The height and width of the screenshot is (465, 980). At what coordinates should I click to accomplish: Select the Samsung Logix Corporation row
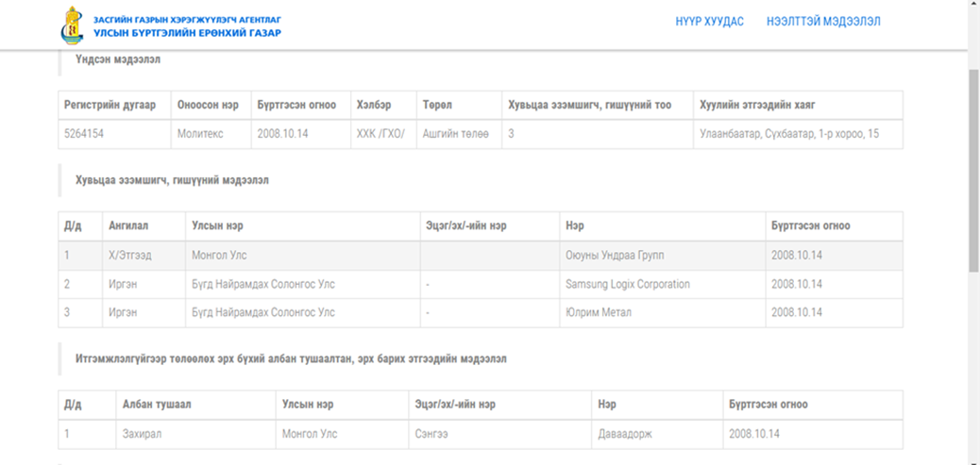[481, 284]
